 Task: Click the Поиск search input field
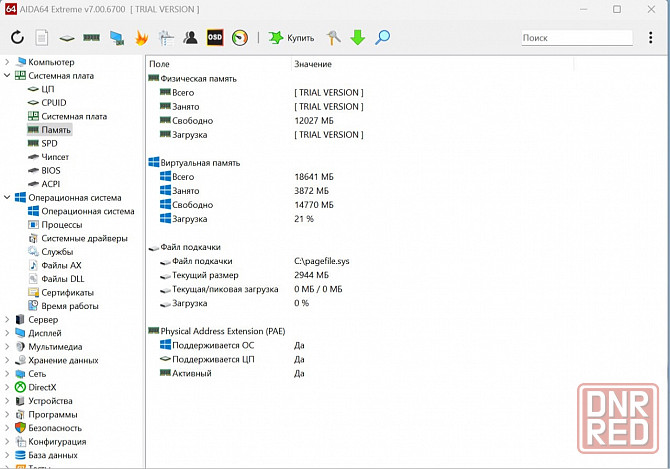click(x=575, y=38)
